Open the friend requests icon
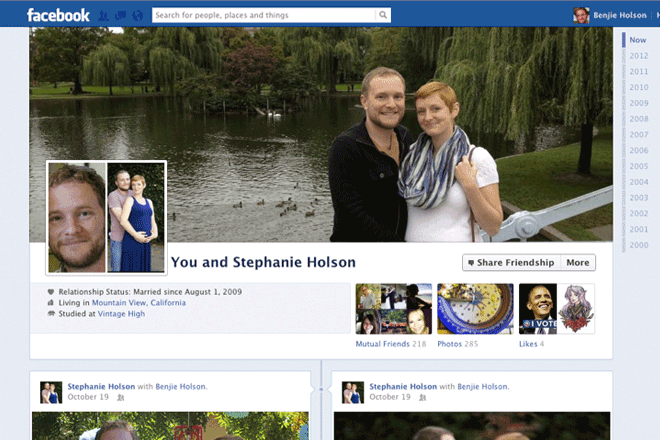 tap(105, 15)
